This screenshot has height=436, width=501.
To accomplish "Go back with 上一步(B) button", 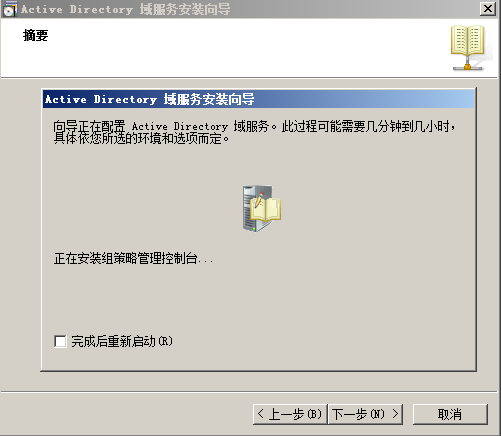I will tap(290, 414).
